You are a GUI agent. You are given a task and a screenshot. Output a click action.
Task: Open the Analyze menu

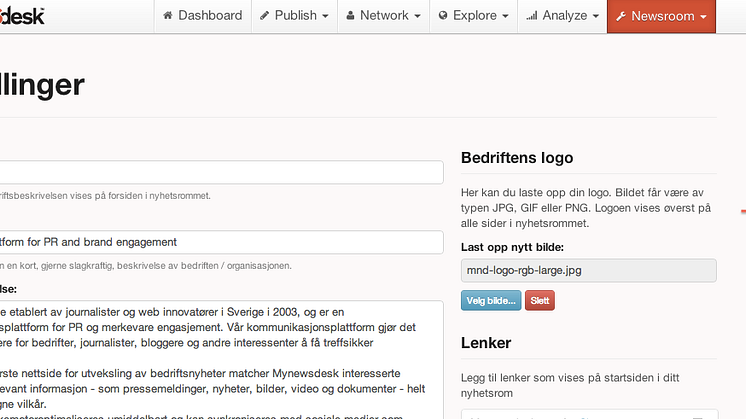click(562, 16)
